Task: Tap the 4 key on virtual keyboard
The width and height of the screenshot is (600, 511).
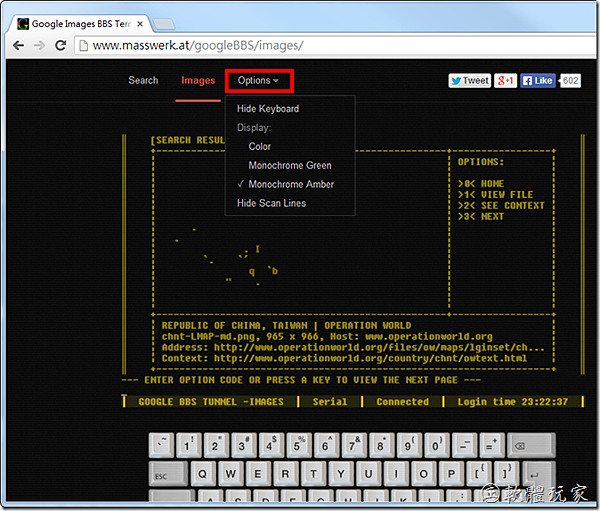Action: point(271,445)
